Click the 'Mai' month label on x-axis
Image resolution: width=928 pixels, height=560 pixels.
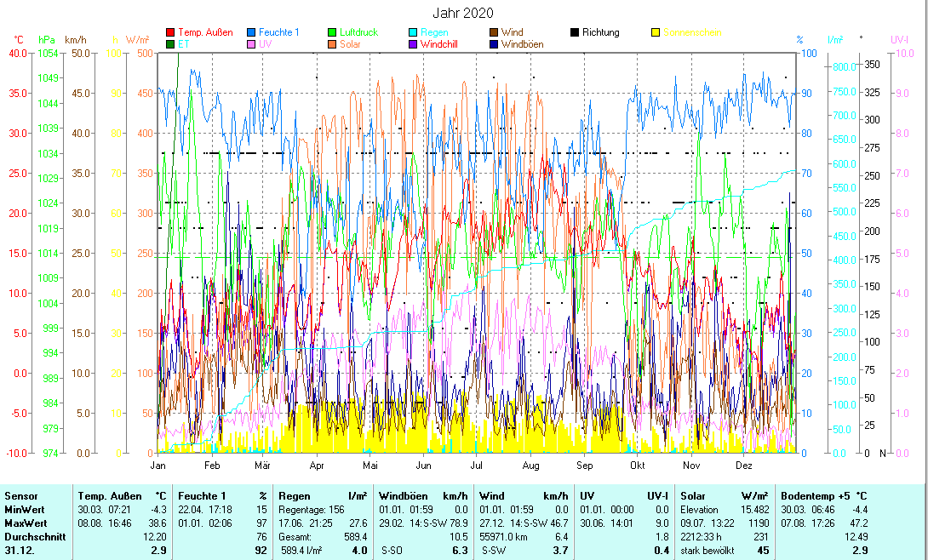coord(369,466)
